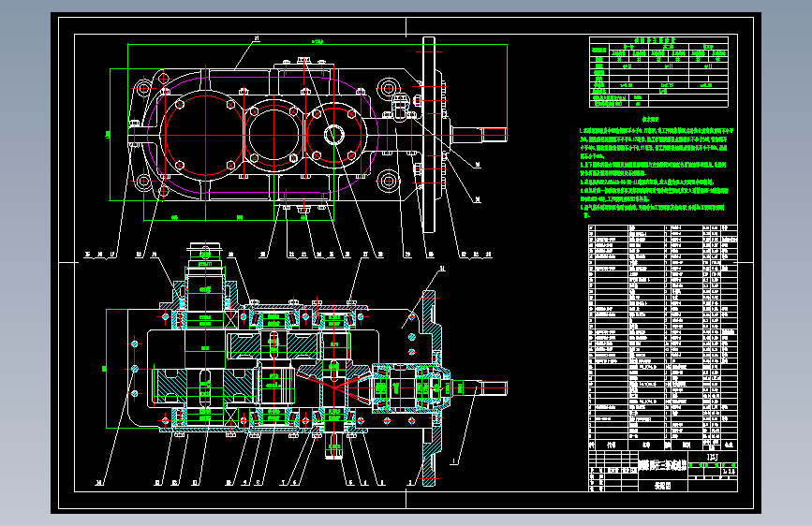The width and height of the screenshot is (812, 526).
Task: Click the upper-left lifting lug hole of the housing
Action: (x=143, y=88)
